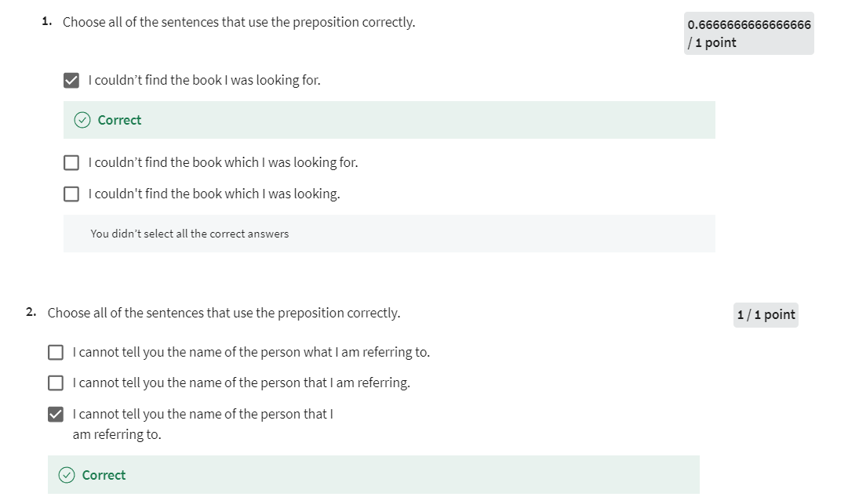Uncheck 'person that I am referring to' checkbox
The height and width of the screenshot is (504, 848).
pos(56,414)
